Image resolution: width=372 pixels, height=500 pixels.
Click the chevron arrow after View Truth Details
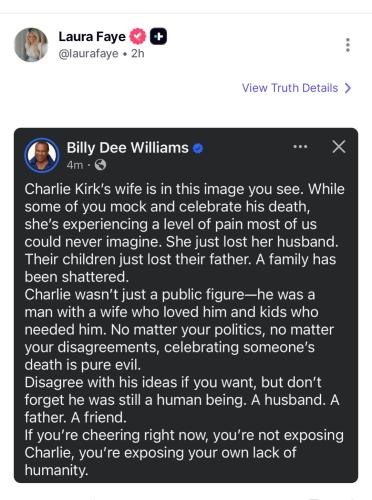[x=348, y=88]
